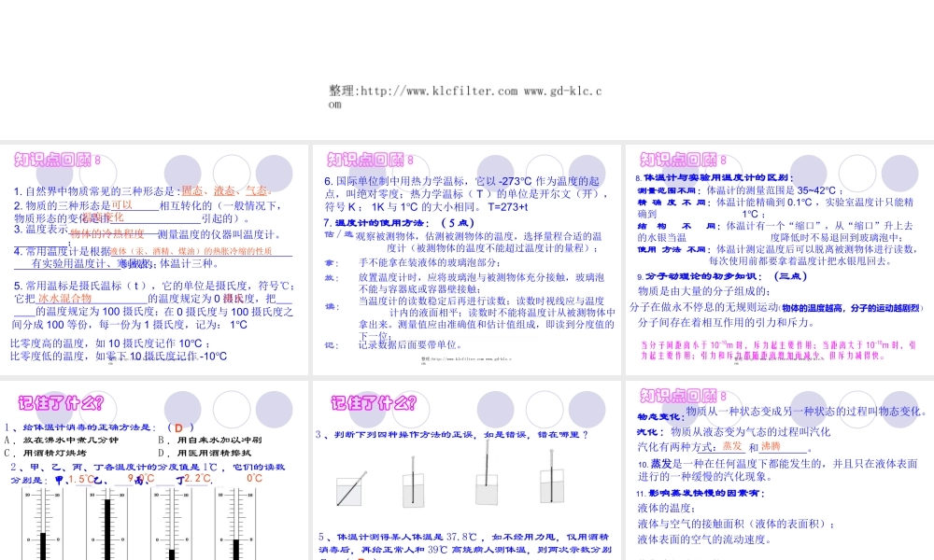Select the line "手不能拿在装液体的玻璃泡部分"
The width and height of the screenshot is (934, 560).
point(429,262)
